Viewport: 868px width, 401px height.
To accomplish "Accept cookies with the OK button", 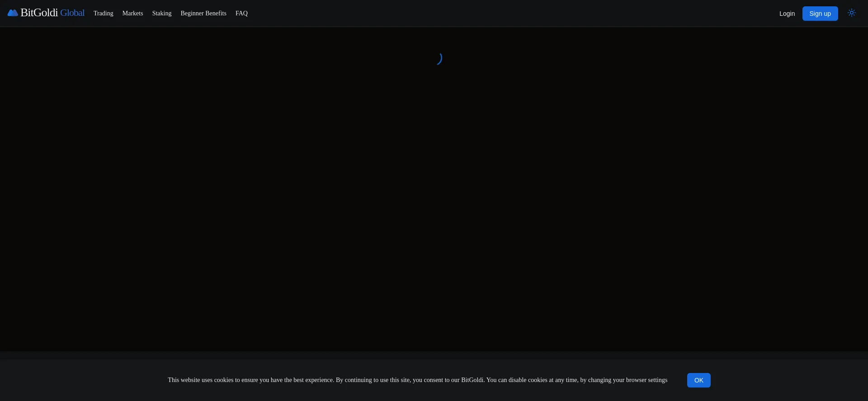I will [x=698, y=380].
